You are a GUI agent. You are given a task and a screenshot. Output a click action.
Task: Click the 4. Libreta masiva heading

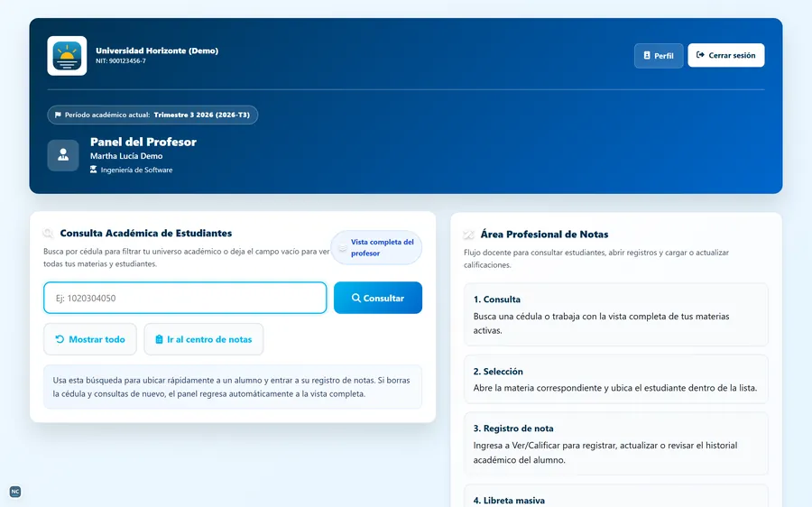(509, 501)
